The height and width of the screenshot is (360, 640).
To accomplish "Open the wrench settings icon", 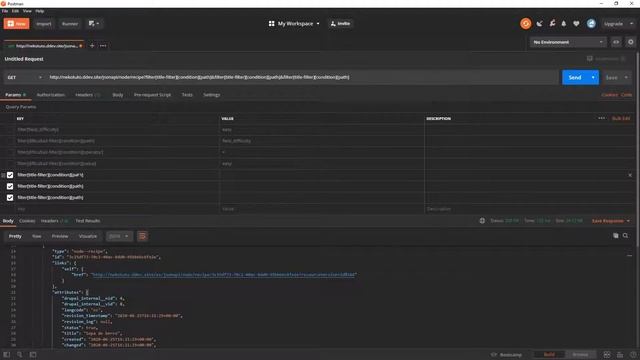I will (x=552, y=24).
